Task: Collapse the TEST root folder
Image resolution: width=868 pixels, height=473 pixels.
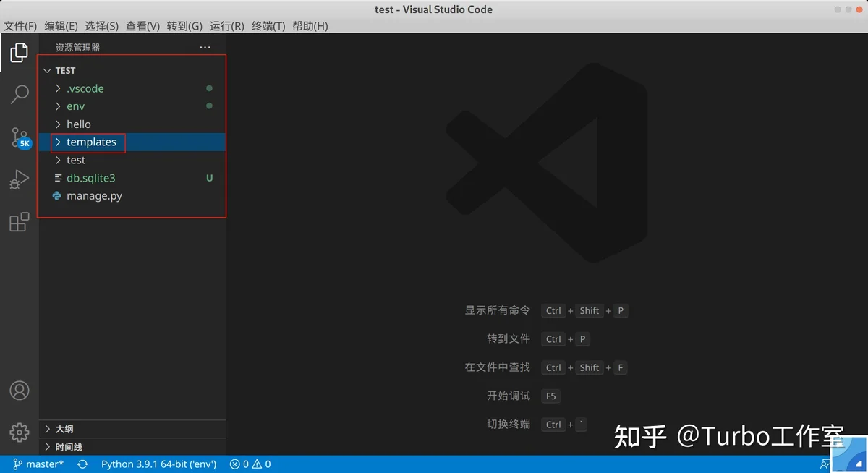Action: [x=47, y=70]
